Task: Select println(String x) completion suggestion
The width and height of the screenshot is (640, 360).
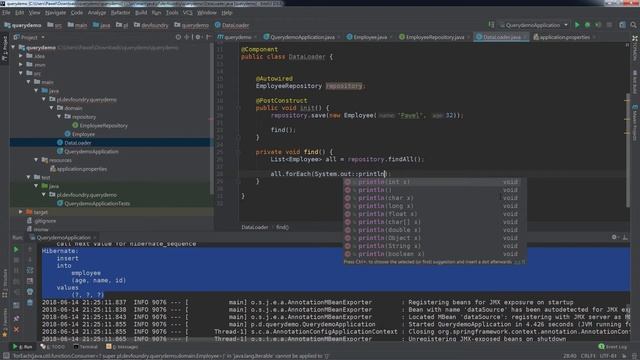Action: click(434, 246)
